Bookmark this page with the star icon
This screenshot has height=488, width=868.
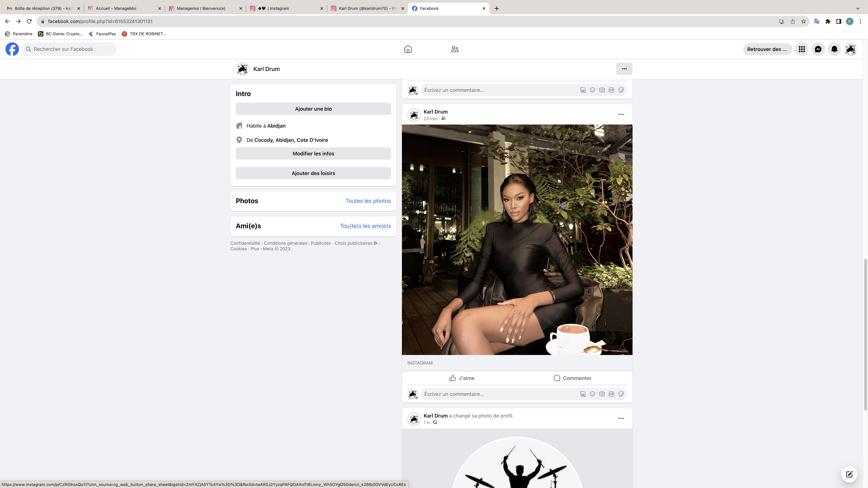point(803,22)
